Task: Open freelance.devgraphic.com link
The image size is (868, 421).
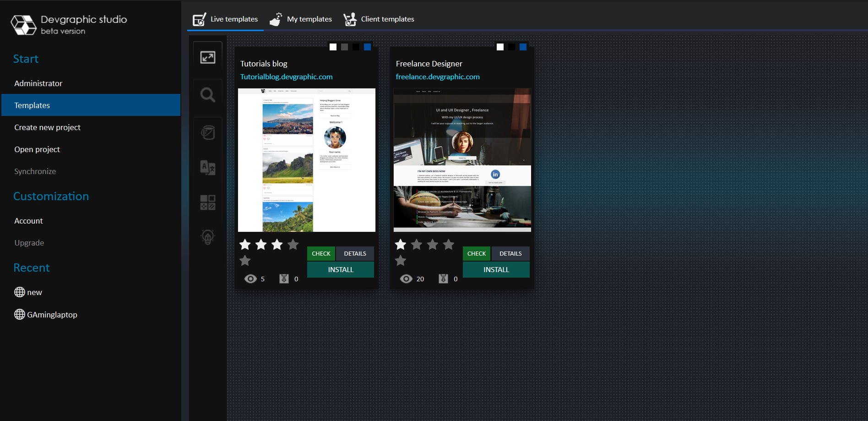Action: click(x=438, y=77)
